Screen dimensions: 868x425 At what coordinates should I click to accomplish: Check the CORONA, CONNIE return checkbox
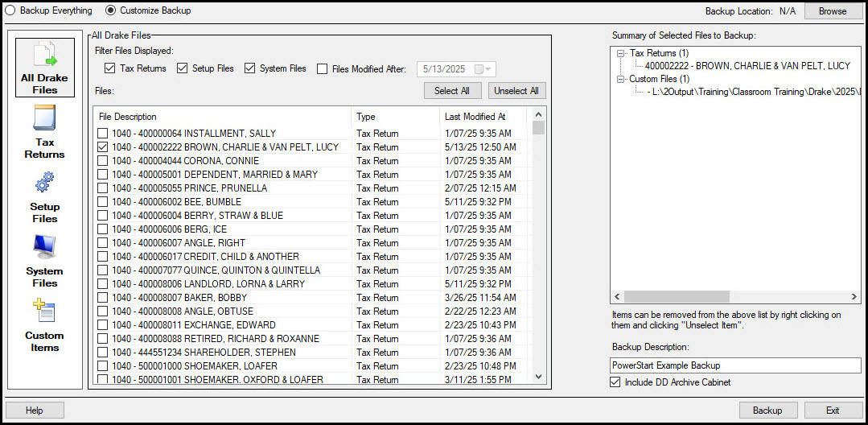(102, 161)
